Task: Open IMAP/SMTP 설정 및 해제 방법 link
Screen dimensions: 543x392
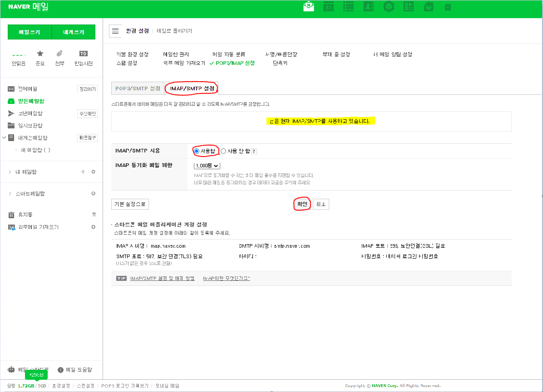Action: coord(162,278)
